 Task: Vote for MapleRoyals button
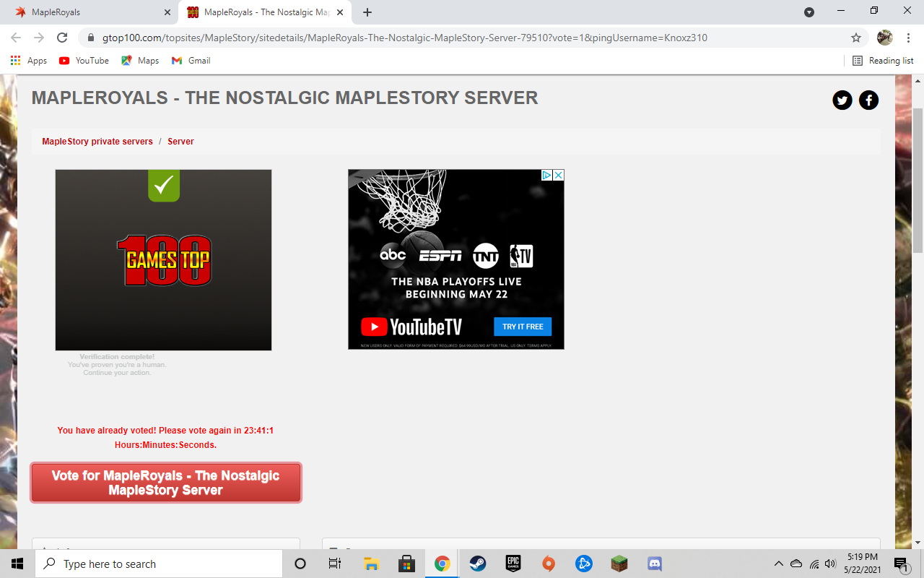166,483
